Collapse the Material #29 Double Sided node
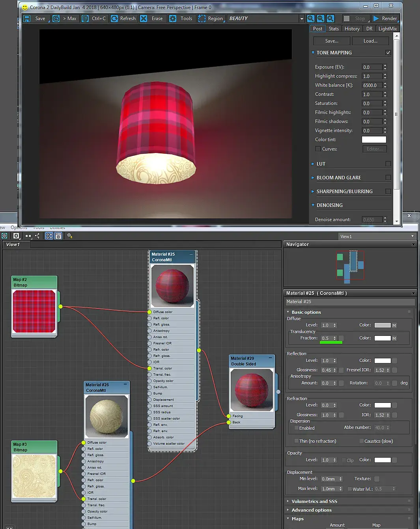 271,358
